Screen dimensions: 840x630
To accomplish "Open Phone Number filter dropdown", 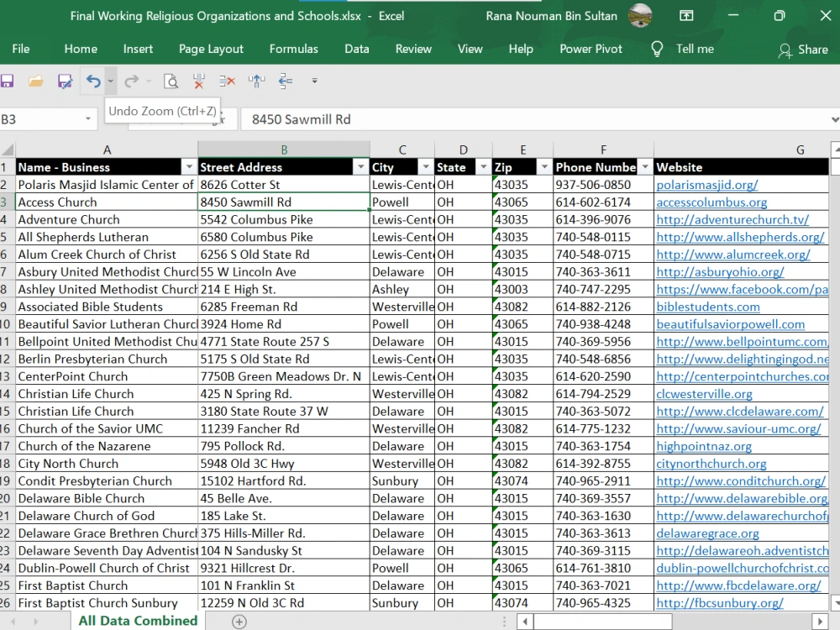I will pos(645,167).
